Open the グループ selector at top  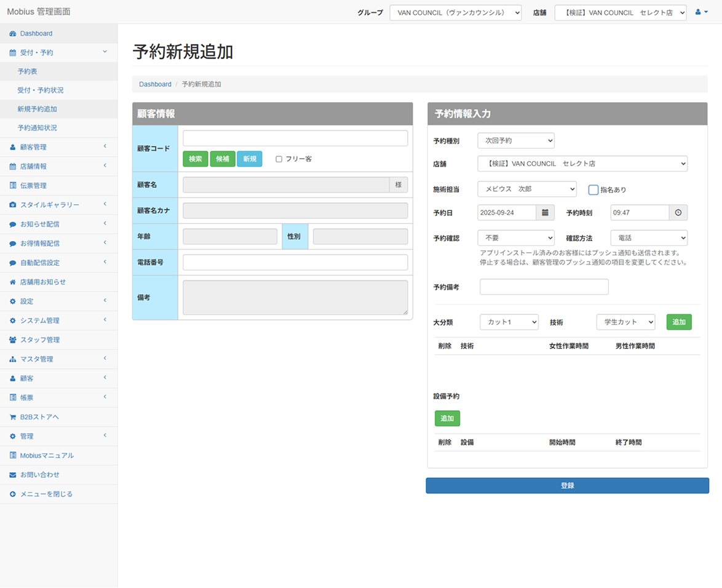coord(455,13)
